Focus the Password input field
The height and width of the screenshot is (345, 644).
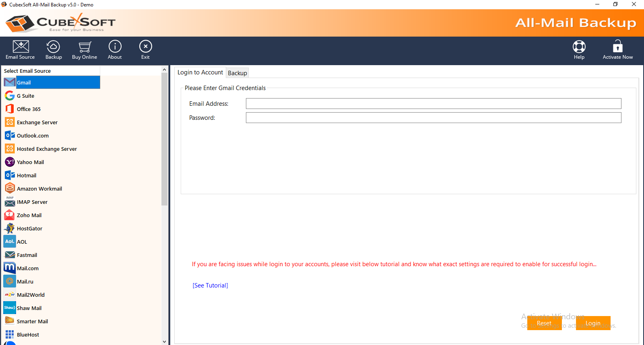(433, 118)
